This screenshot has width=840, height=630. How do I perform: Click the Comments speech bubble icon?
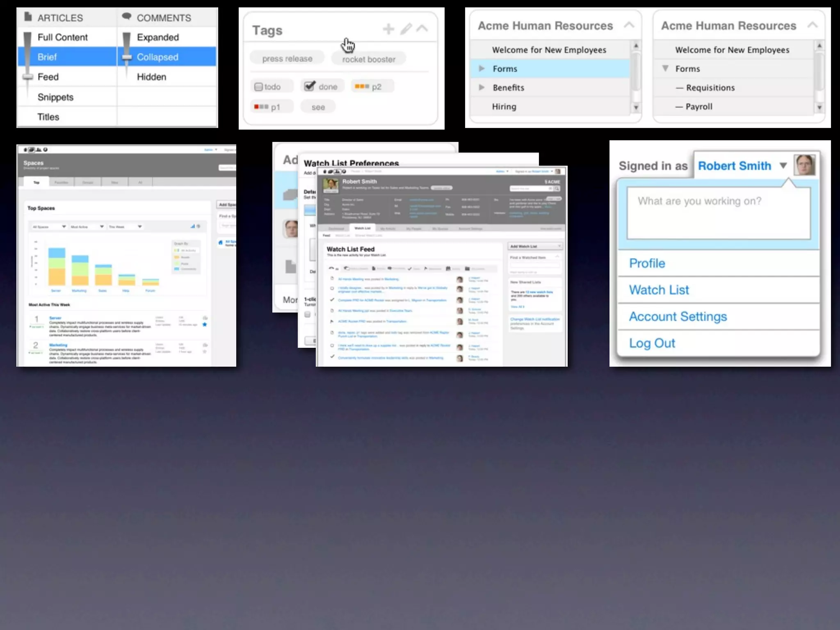127,17
